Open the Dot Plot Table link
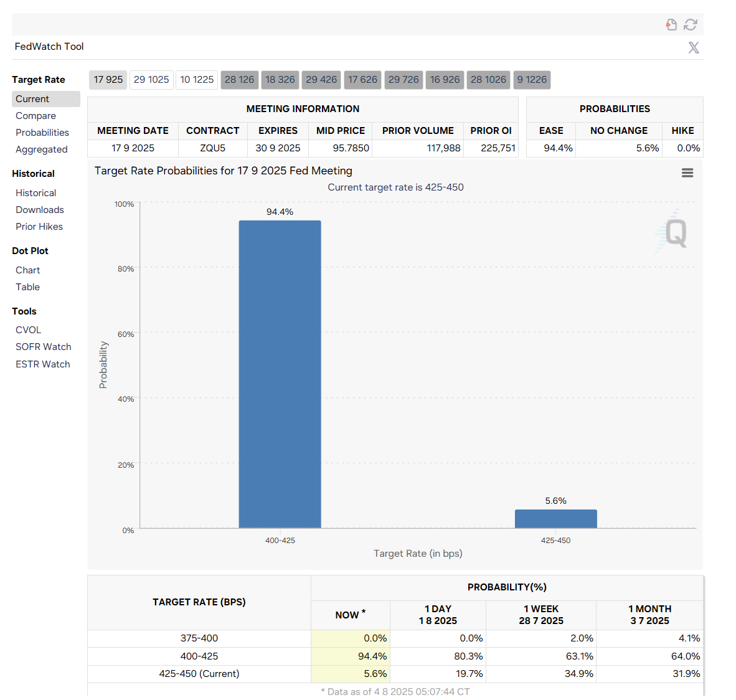The image size is (736, 700). click(28, 287)
